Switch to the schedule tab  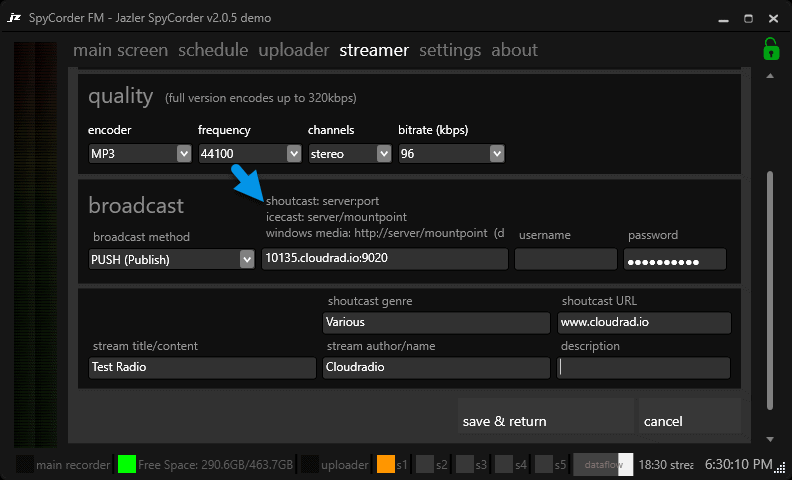pyautogui.click(x=213, y=50)
